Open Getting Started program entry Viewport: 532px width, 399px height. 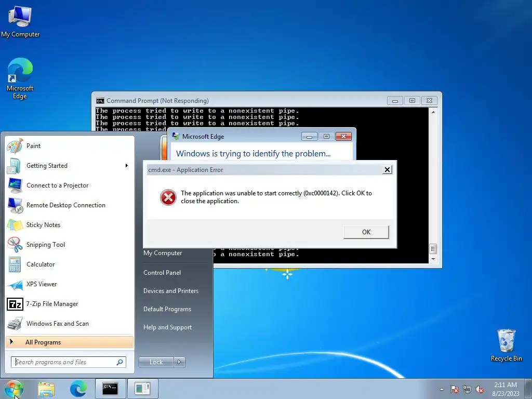click(x=70, y=166)
